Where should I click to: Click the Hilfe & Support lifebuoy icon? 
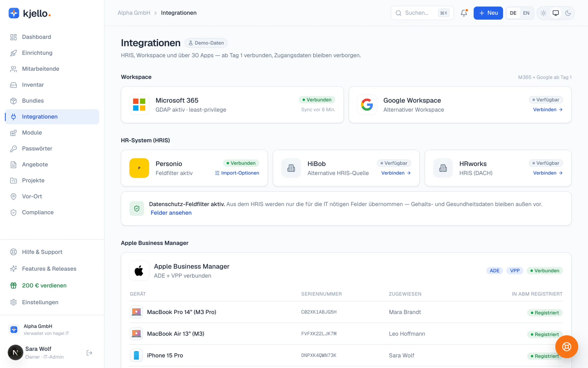click(x=13, y=252)
